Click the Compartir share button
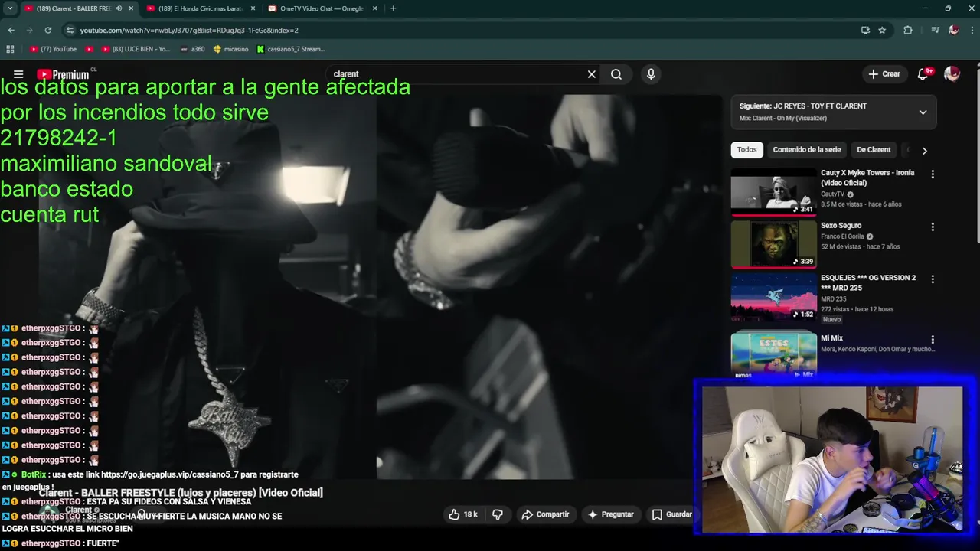 pyautogui.click(x=545, y=514)
